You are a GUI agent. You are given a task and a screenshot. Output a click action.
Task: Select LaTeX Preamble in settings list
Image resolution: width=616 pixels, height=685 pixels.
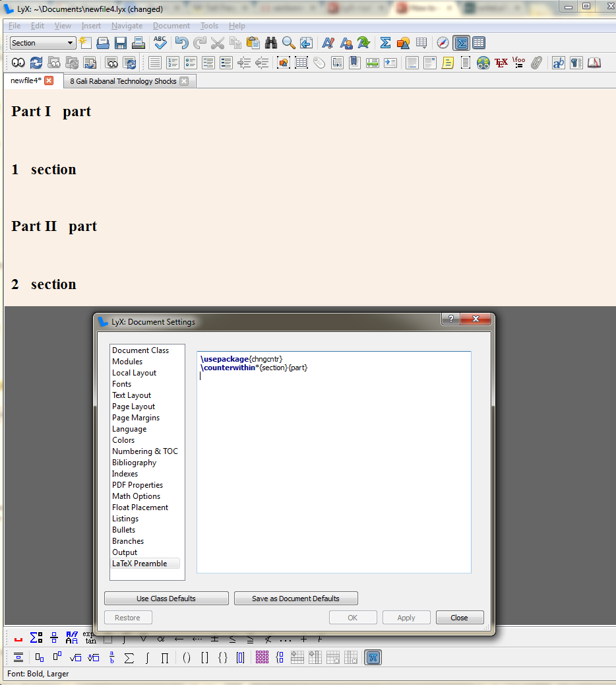point(145,564)
